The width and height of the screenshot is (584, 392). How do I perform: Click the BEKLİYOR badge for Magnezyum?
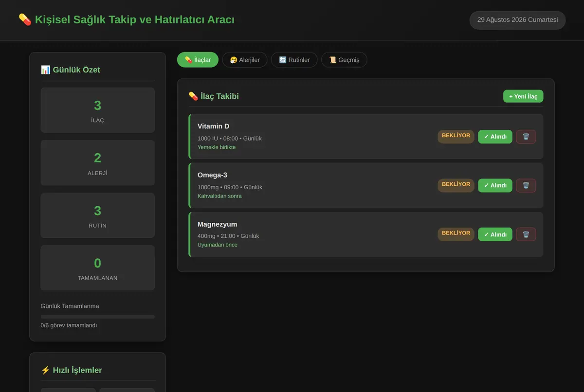tap(456, 233)
